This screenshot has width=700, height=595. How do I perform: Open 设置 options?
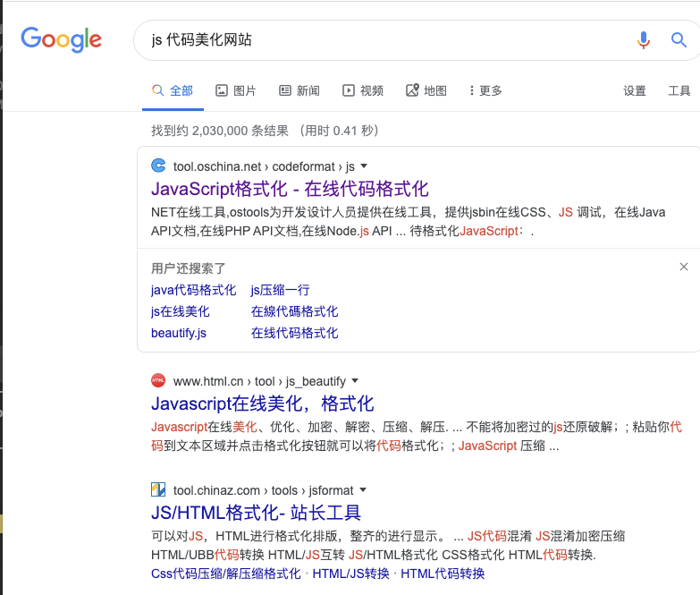[635, 90]
